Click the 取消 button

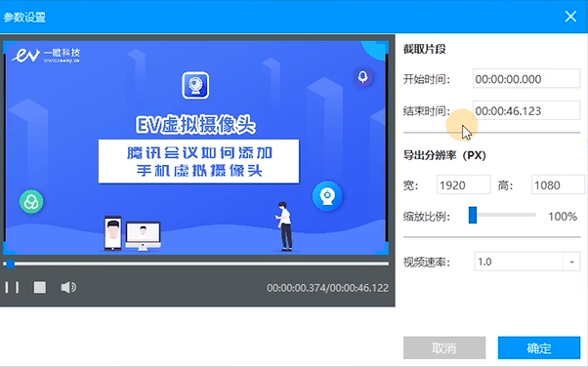tap(444, 347)
